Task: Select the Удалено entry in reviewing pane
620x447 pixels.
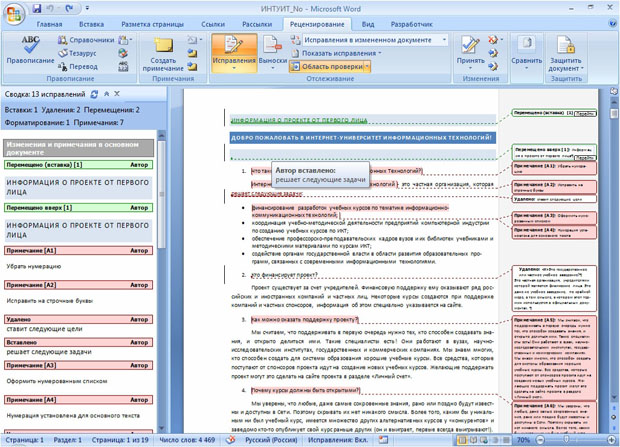Action: click(x=78, y=319)
